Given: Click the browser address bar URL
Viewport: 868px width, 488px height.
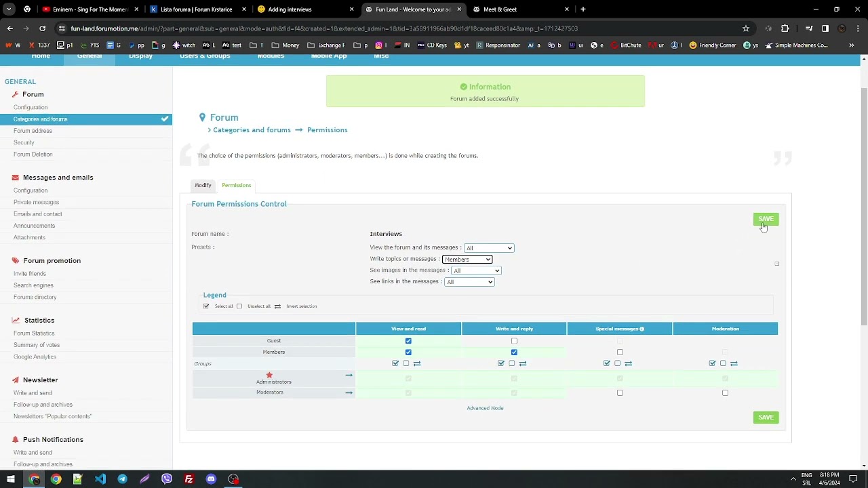Looking at the screenshot, I should (x=324, y=28).
